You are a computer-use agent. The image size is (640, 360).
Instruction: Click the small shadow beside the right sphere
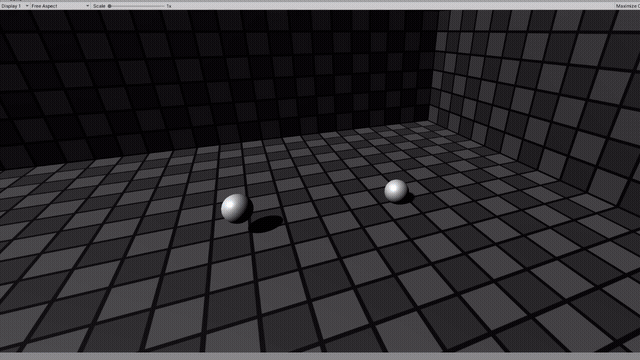coord(408,198)
